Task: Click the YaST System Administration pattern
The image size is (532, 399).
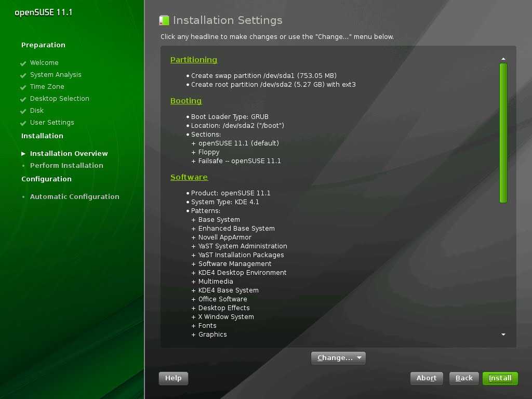Action: (243, 246)
